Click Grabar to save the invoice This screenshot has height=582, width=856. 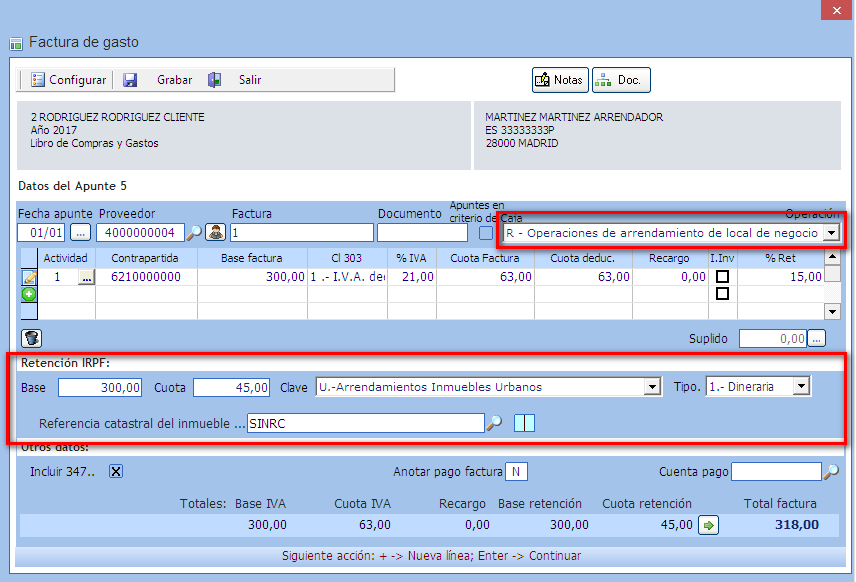point(175,80)
